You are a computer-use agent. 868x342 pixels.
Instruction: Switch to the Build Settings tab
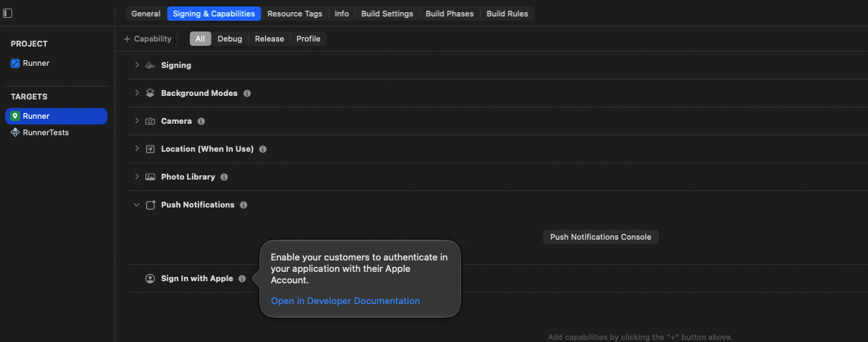pos(387,14)
